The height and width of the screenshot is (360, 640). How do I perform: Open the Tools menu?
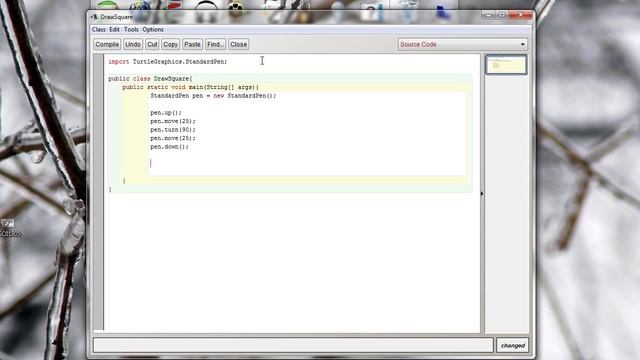[x=131, y=29]
